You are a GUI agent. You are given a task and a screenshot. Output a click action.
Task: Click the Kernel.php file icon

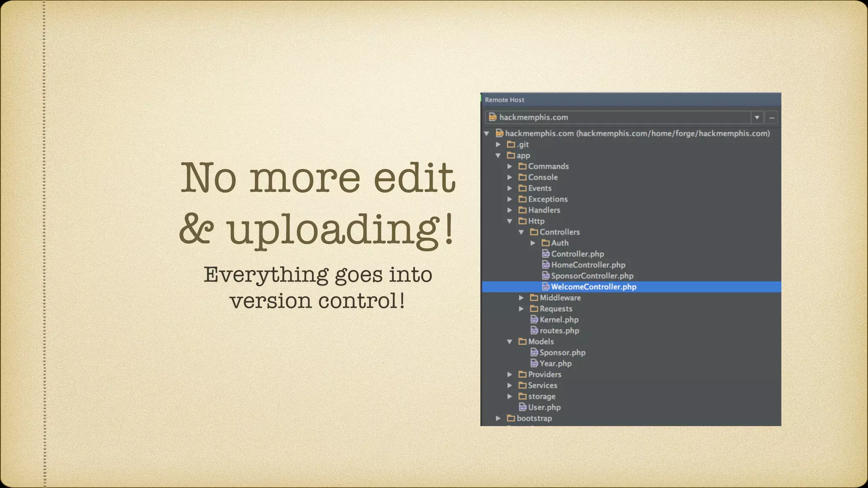tap(534, 319)
